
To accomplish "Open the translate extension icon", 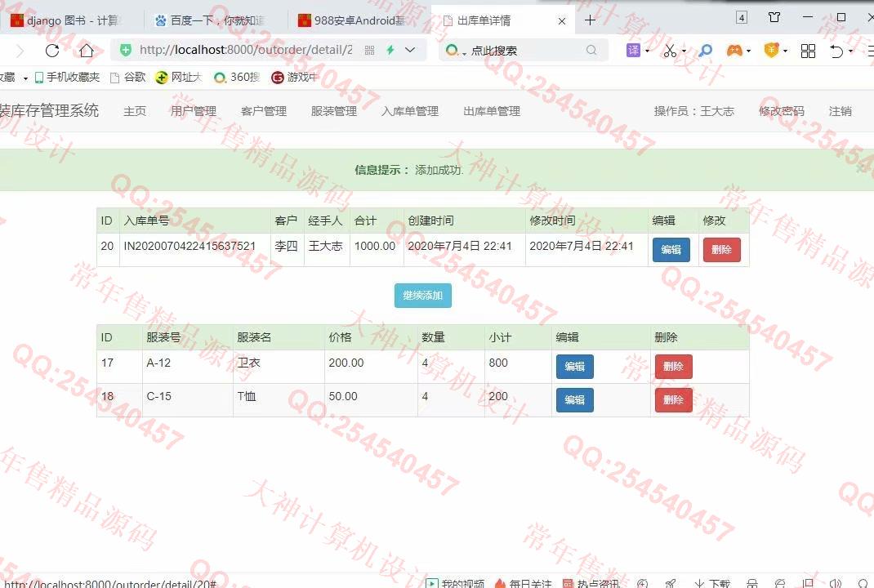I will [634, 50].
